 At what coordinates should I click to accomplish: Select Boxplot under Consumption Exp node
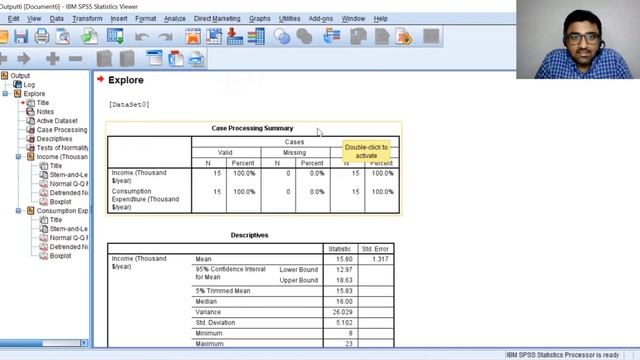[x=60, y=256]
